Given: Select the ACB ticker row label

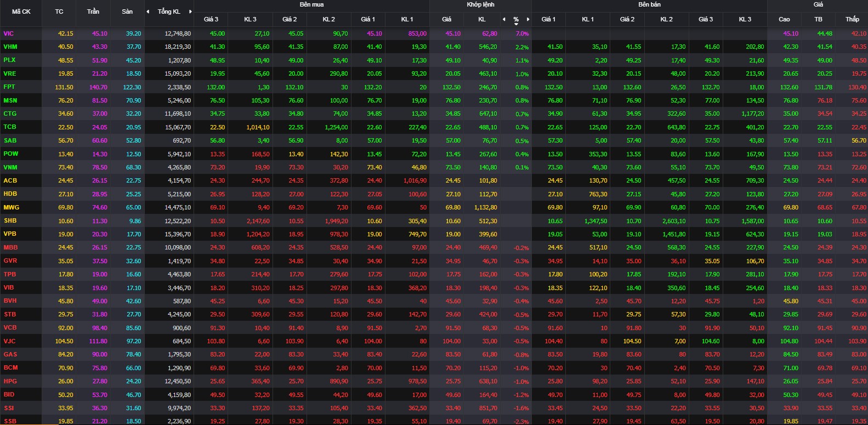Looking at the screenshot, I should tap(10, 180).
